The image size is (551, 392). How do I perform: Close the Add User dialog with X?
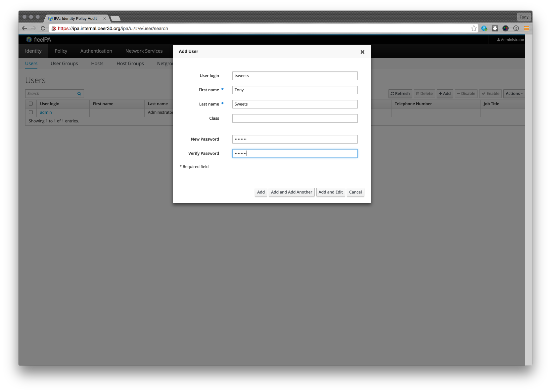362,52
